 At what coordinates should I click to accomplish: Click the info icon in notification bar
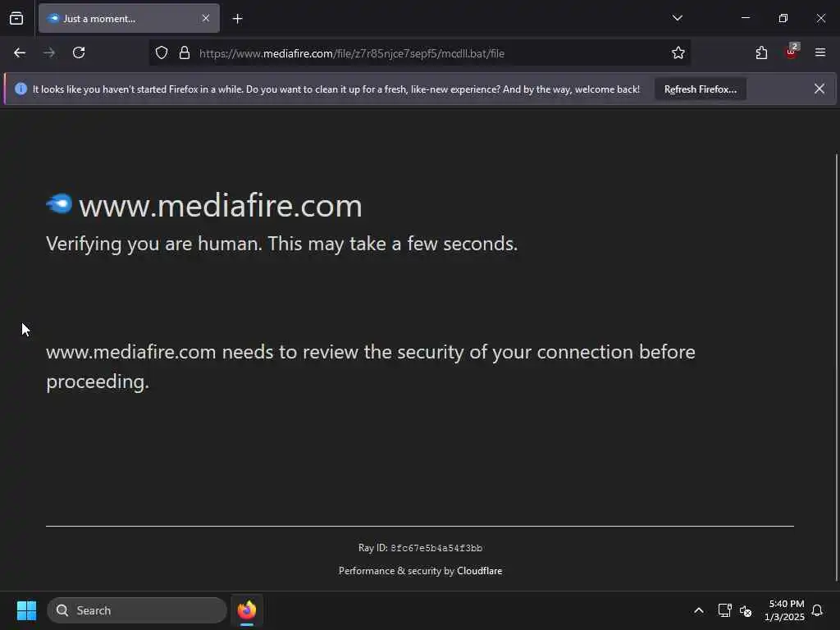(21, 89)
